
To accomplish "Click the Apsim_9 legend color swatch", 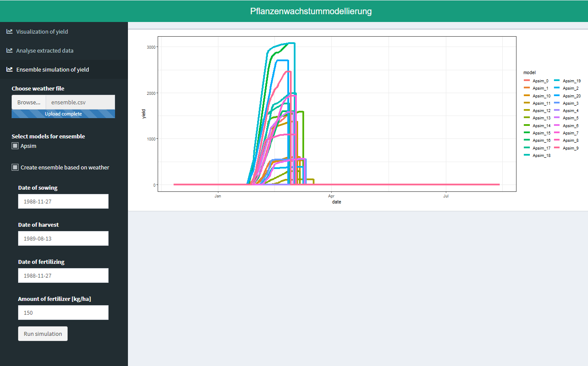I will coord(557,148).
